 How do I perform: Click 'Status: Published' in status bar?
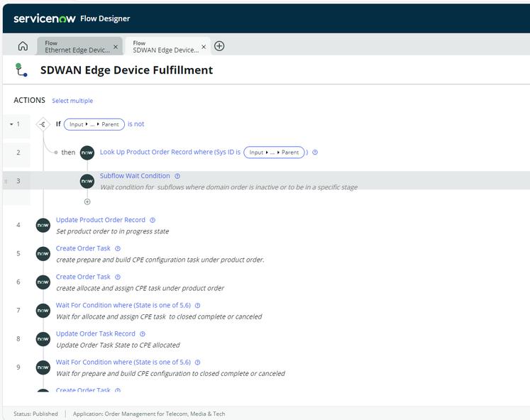[35, 414]
